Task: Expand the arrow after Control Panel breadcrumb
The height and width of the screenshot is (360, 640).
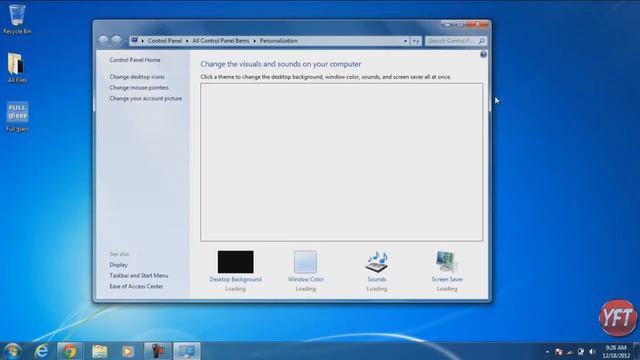Action: (x=187, y=41)
